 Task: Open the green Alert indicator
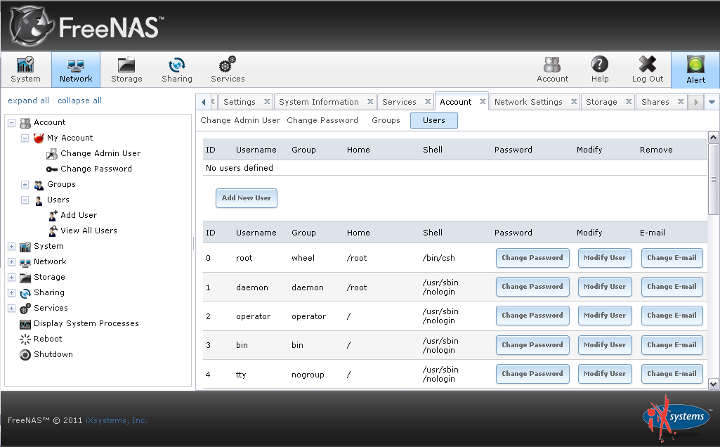pyautogui.click(x=696, y=70)
